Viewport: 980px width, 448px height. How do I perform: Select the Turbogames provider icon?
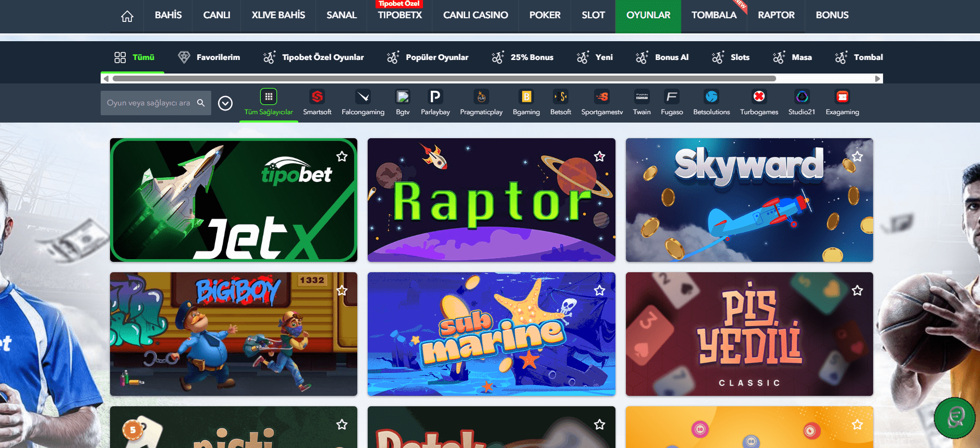coord(759,97)
